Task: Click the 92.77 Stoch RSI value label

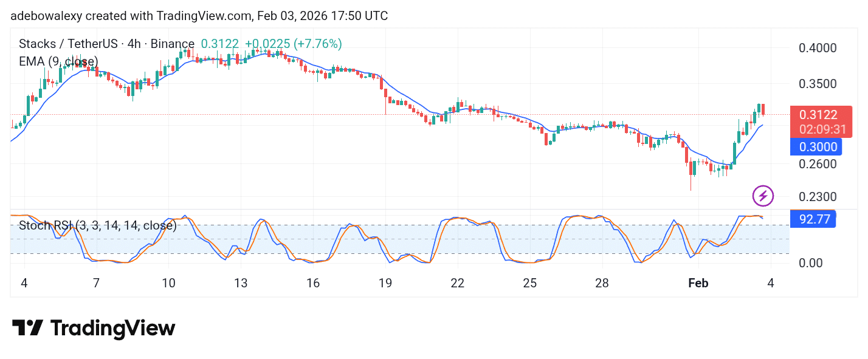Action: 814,219
